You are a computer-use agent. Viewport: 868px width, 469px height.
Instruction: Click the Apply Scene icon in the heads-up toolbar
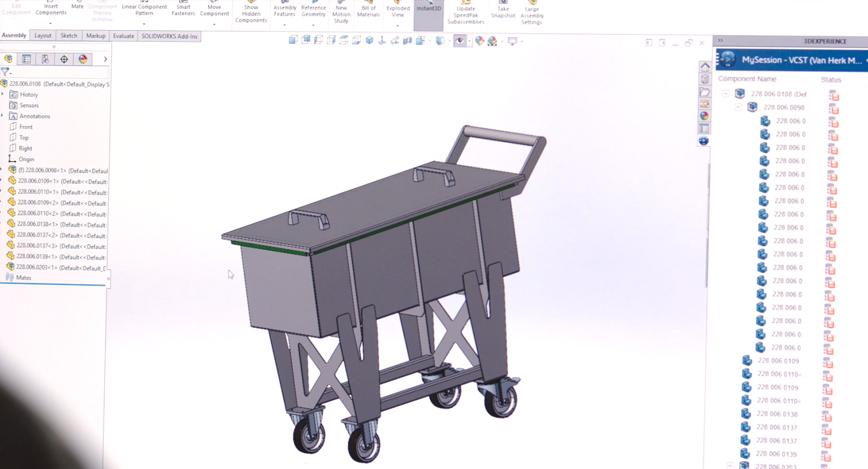(492, 41)
